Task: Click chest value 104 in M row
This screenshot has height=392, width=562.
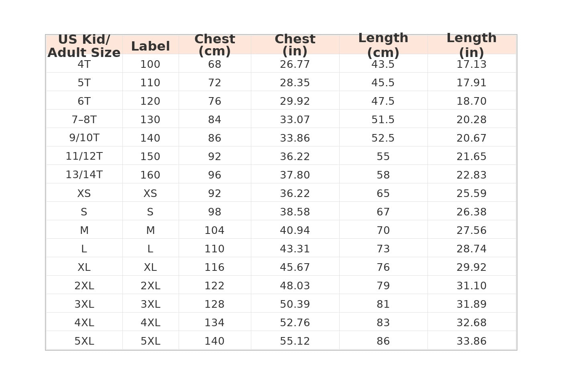Action: coord(215,230)
